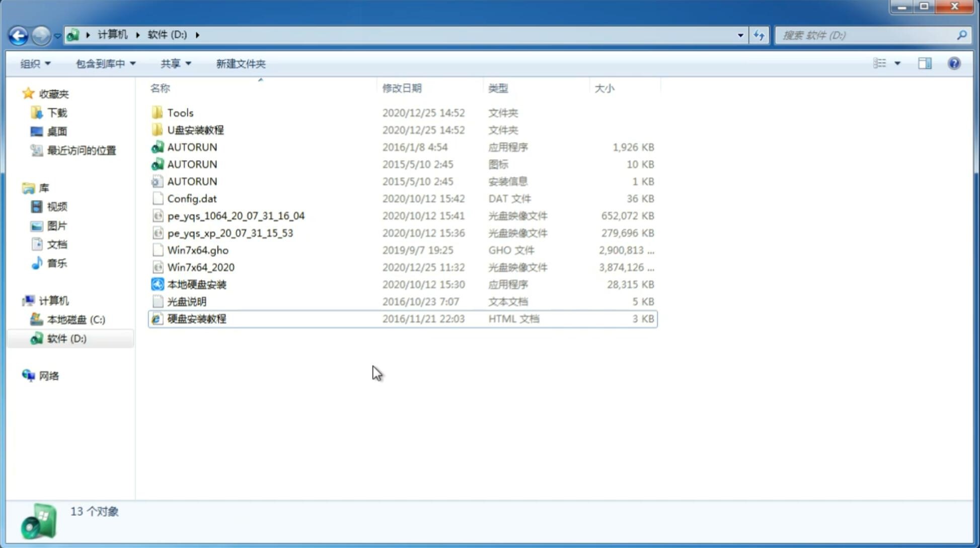Click 新建文件夹 button in toolbar
Viewport: 980px width, 548px height.
click(240, 63)
